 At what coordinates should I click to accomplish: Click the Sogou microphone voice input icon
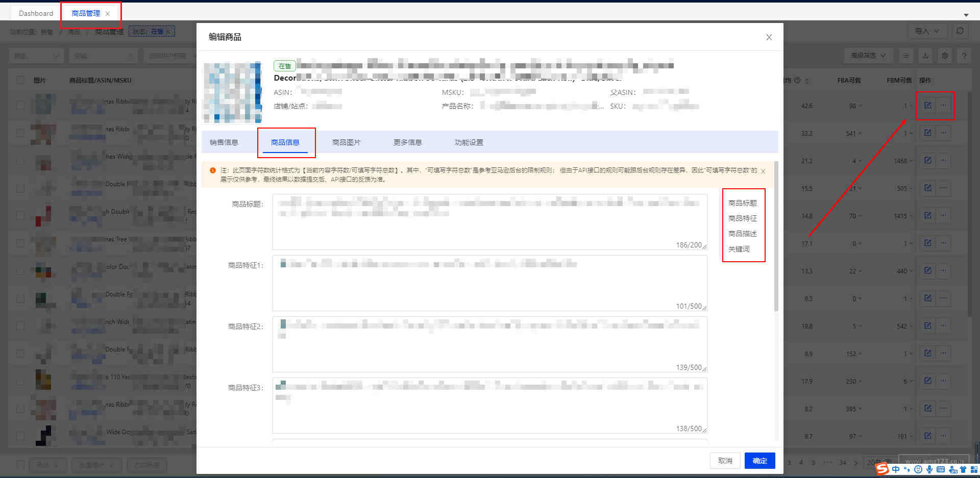929,469
